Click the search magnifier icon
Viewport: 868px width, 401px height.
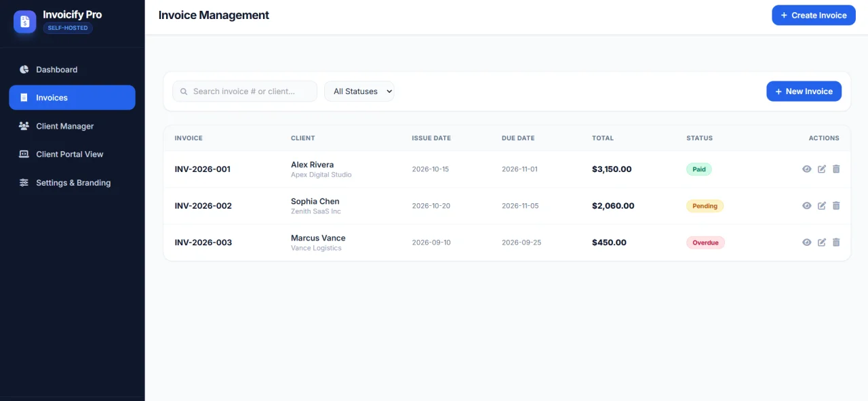(184, 91)
